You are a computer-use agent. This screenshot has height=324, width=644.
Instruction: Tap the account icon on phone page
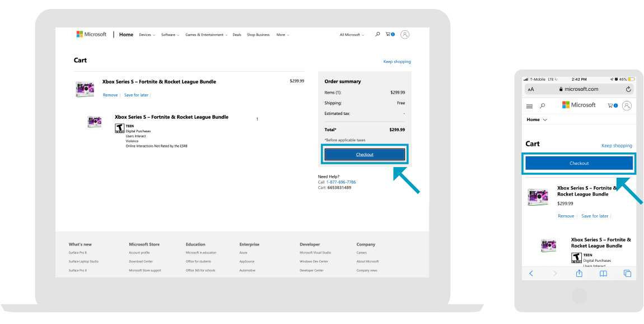(627, 106)
